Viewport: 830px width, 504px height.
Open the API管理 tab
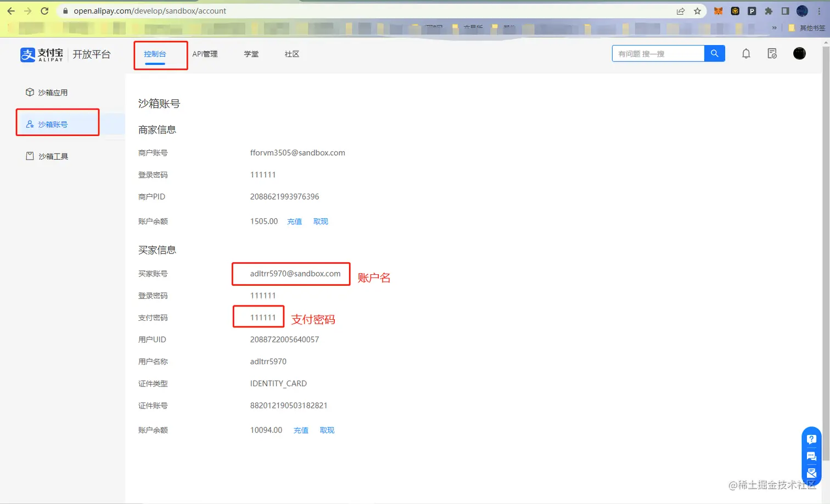205,54
